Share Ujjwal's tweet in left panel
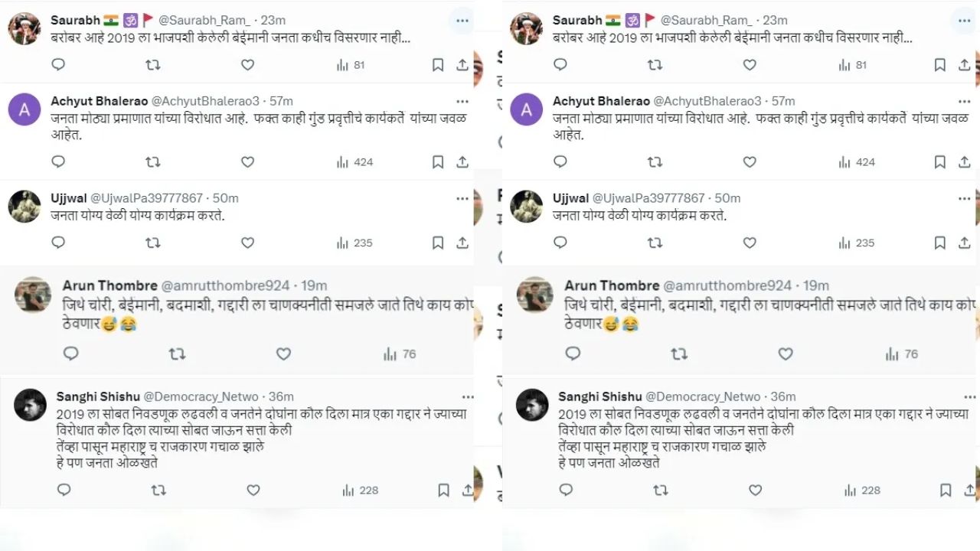The height and width of the screenshot is (551, 980). 462,243
